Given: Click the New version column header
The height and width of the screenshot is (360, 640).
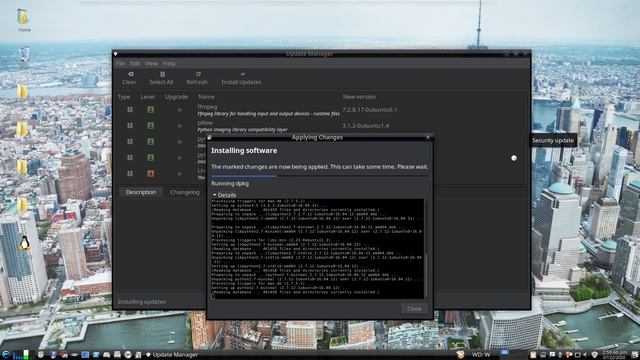Looking at the screenshot, I should pos(359,97).
